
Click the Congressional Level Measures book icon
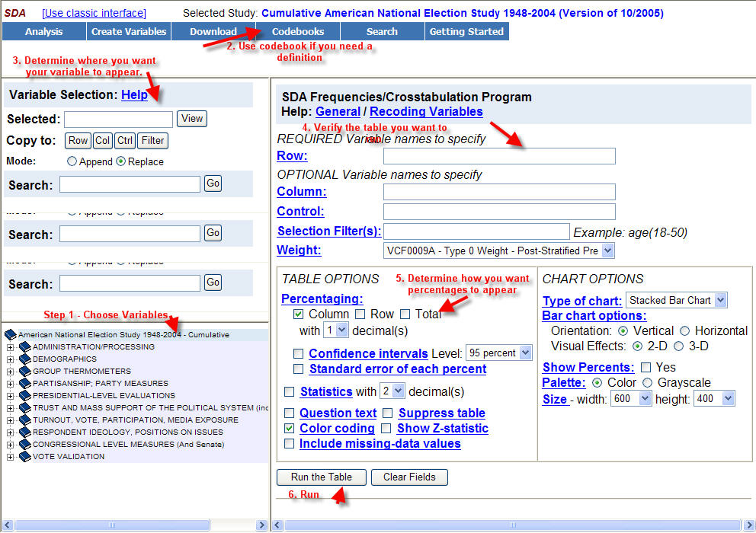pyautogui.click(x=24, y=445)
